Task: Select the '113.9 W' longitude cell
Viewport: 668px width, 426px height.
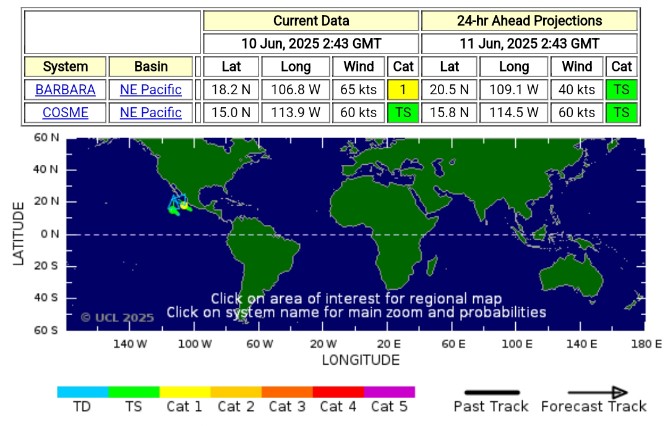Action: [296, 112]
